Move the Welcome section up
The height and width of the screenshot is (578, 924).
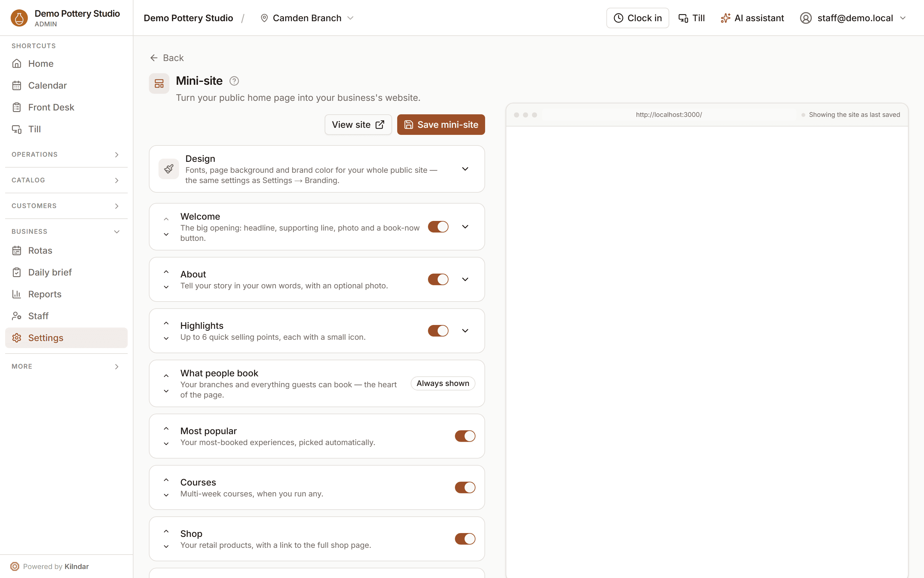(166, 219)
